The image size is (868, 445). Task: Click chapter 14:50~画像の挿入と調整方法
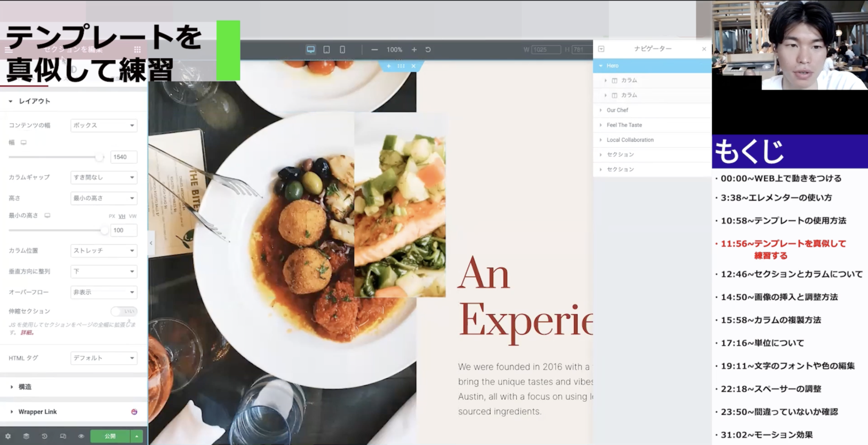click(x=779, y=297)
